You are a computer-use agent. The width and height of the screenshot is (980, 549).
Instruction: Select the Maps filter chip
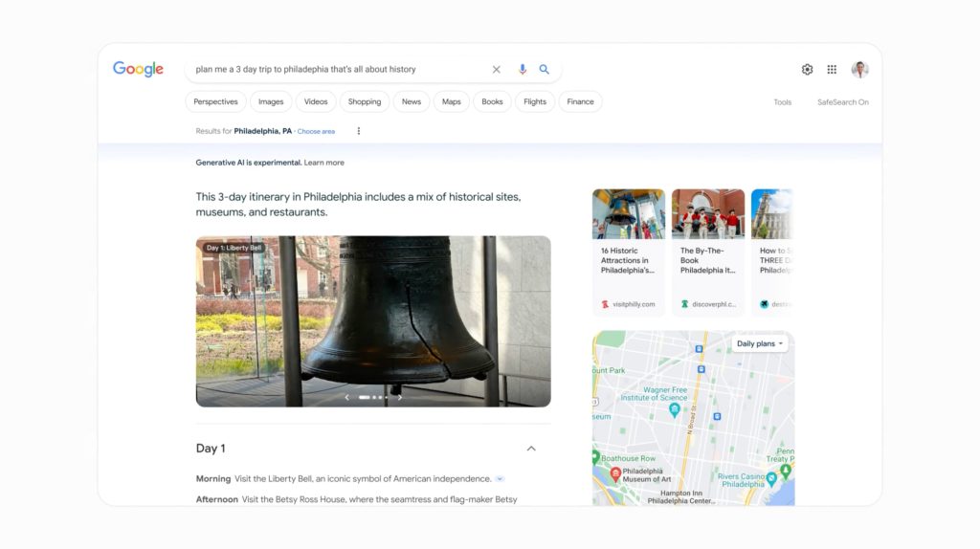coord(451,101)
